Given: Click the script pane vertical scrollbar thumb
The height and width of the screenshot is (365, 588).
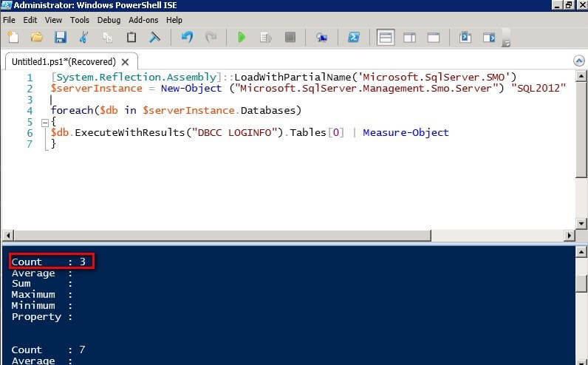Looking at the screenshot, I should [581, 129].
